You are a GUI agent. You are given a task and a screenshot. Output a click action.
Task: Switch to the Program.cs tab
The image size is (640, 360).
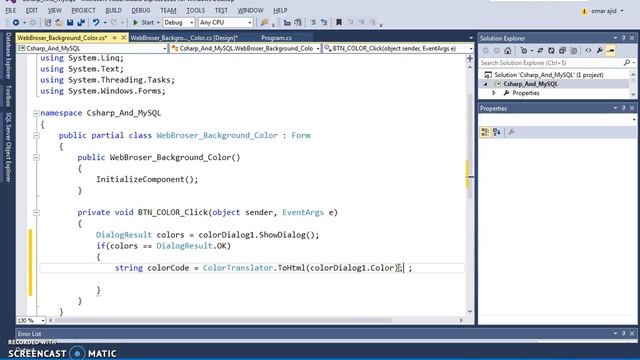(x=276, y=38)
